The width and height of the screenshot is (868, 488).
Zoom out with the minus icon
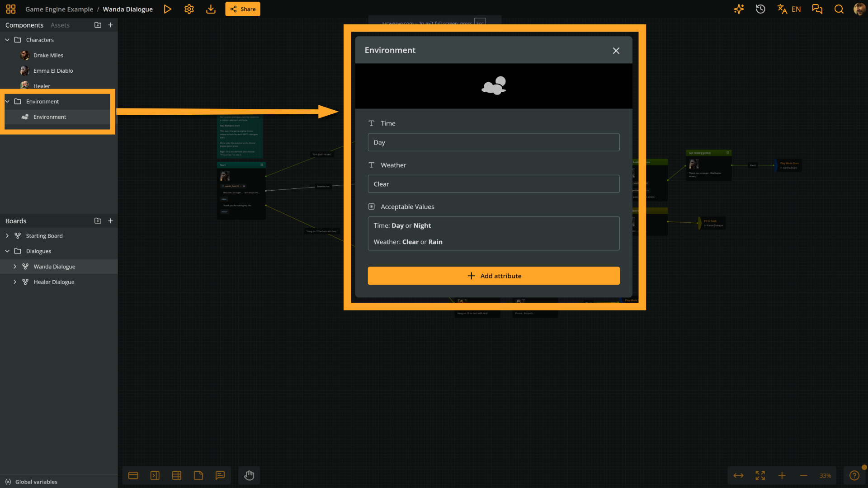(x=803, y=475)
